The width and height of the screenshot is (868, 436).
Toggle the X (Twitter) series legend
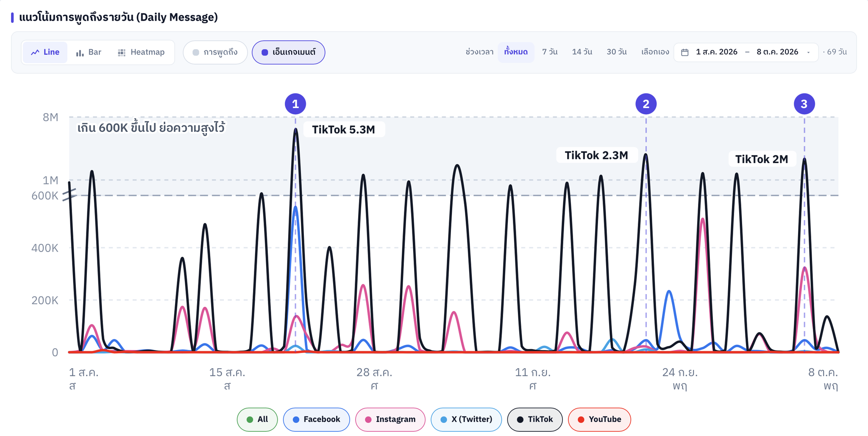tap(466, 419)
